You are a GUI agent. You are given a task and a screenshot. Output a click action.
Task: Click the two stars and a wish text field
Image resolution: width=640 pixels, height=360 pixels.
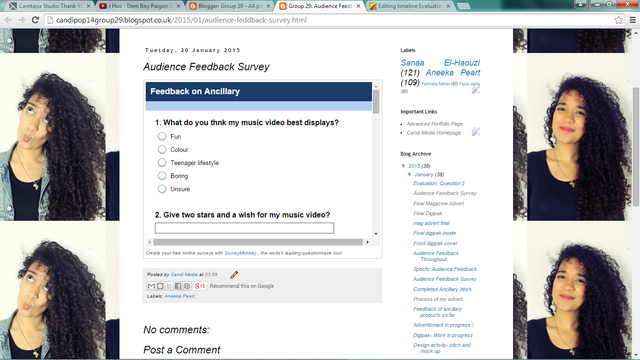244,228
